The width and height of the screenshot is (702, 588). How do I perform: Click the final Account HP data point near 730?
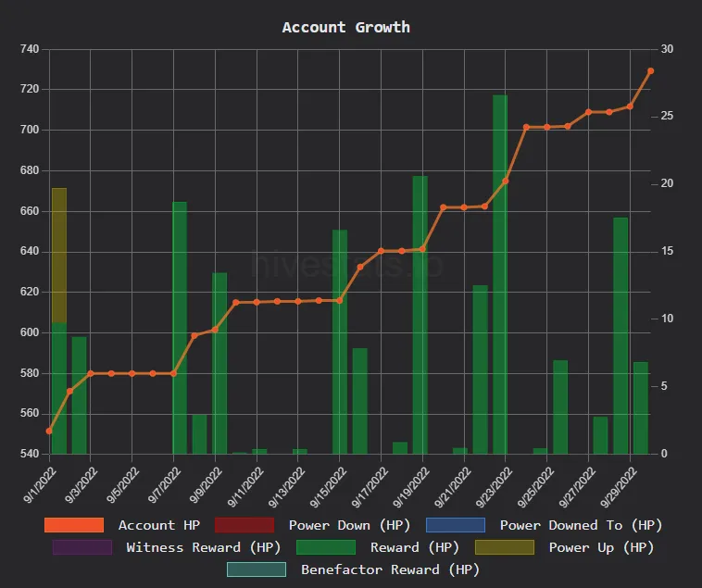650,70
